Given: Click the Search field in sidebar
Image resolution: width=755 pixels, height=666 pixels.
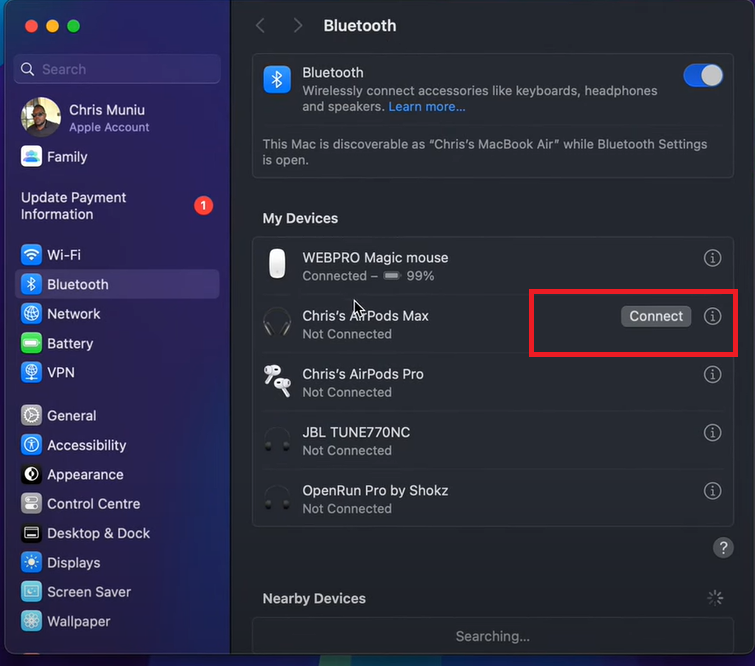Looking at the screenshot, I should pos(117,69).
